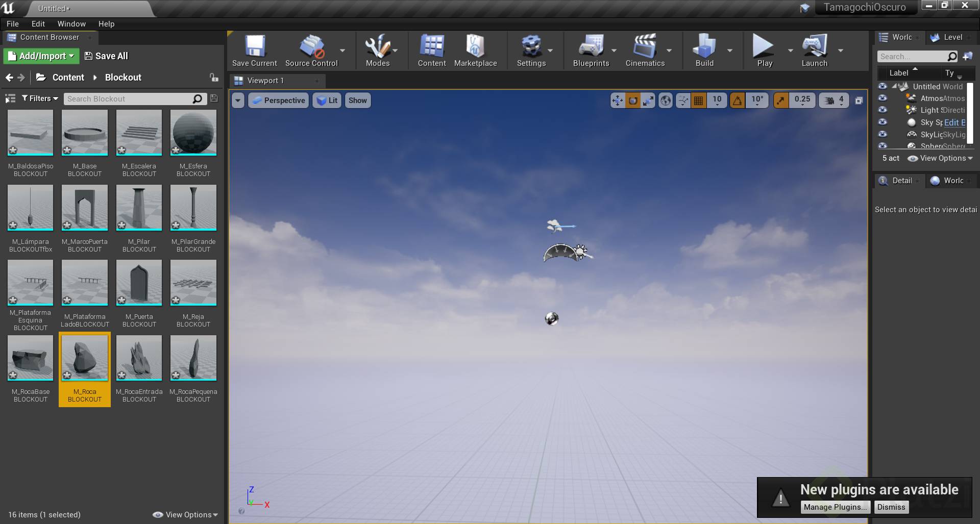Open the scale snap 0.25 dropdown

[x=802, y=101]
